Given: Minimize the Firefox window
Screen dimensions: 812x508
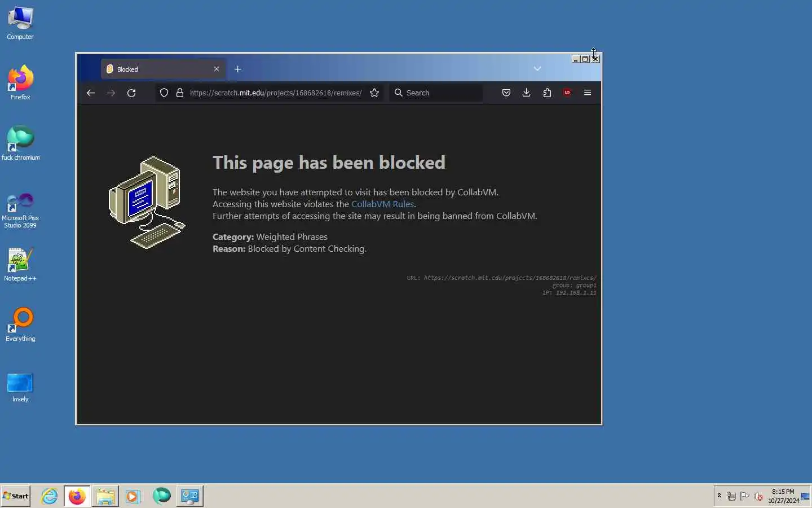Looking at the screenshot, I should [576, 59].
